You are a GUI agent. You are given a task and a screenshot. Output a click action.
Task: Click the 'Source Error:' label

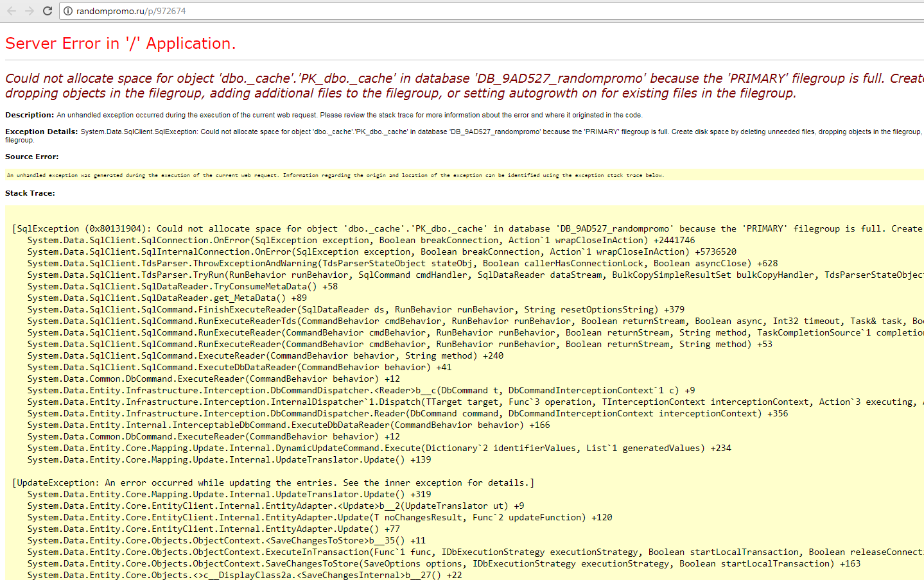point(31,157)
